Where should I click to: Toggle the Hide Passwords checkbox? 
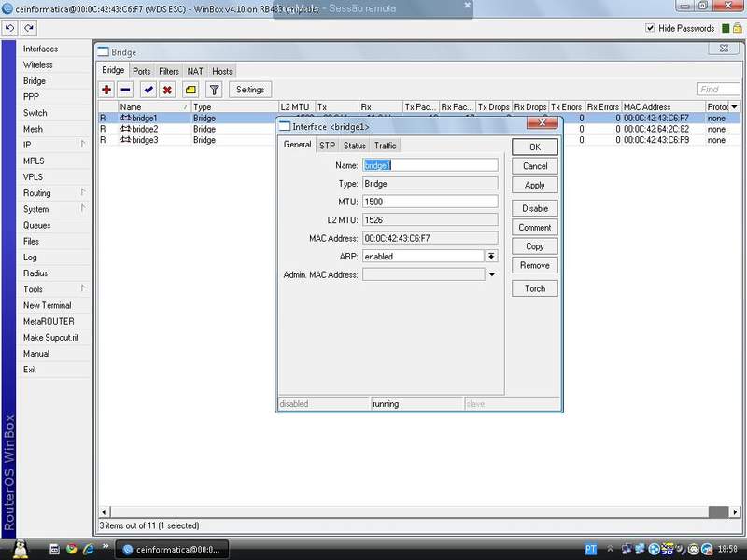click(651, 29)
